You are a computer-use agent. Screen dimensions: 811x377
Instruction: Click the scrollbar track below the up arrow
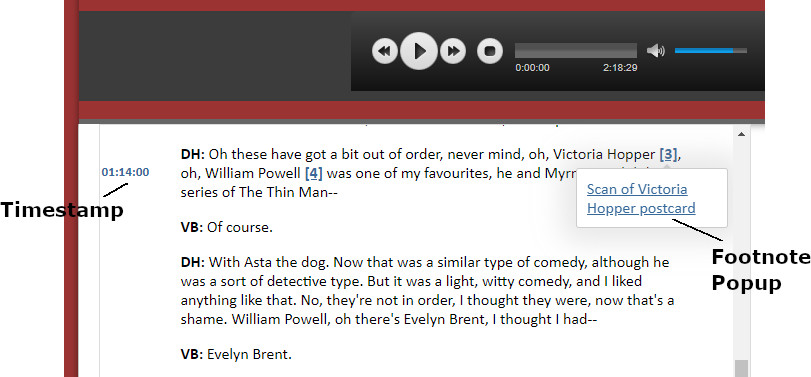pos(741,248)
